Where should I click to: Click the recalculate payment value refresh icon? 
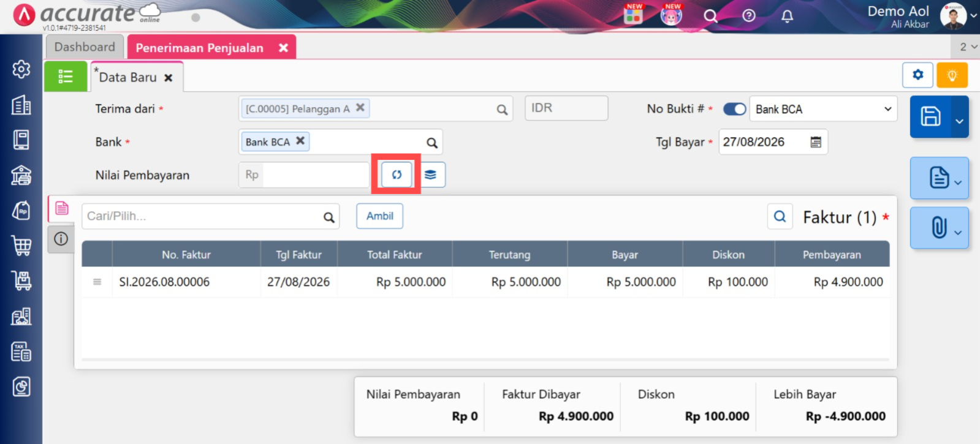tap(397, 175)
